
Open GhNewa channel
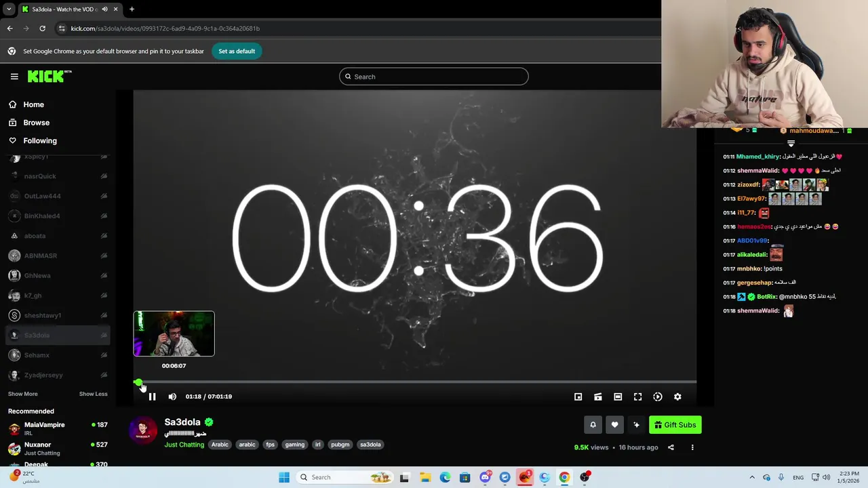pos(58,275)
